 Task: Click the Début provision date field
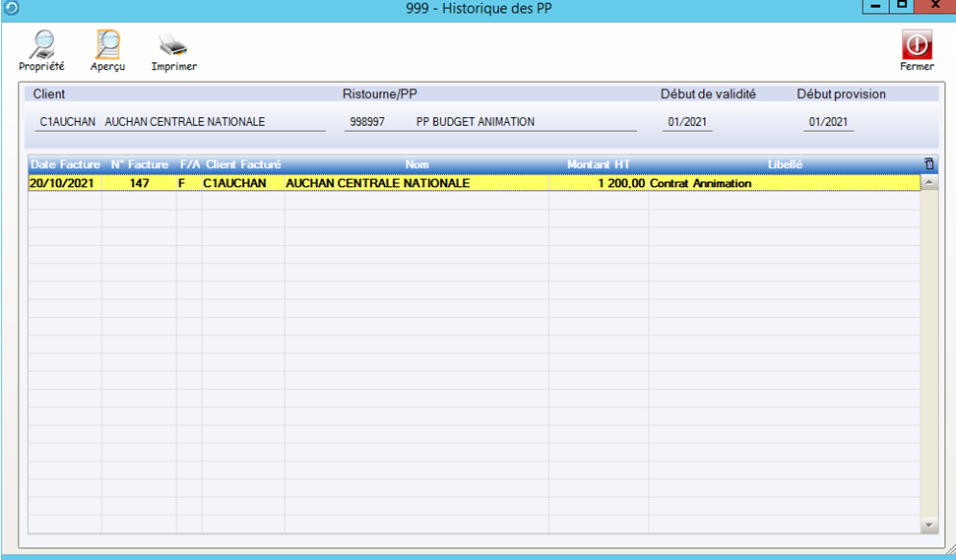827,122
